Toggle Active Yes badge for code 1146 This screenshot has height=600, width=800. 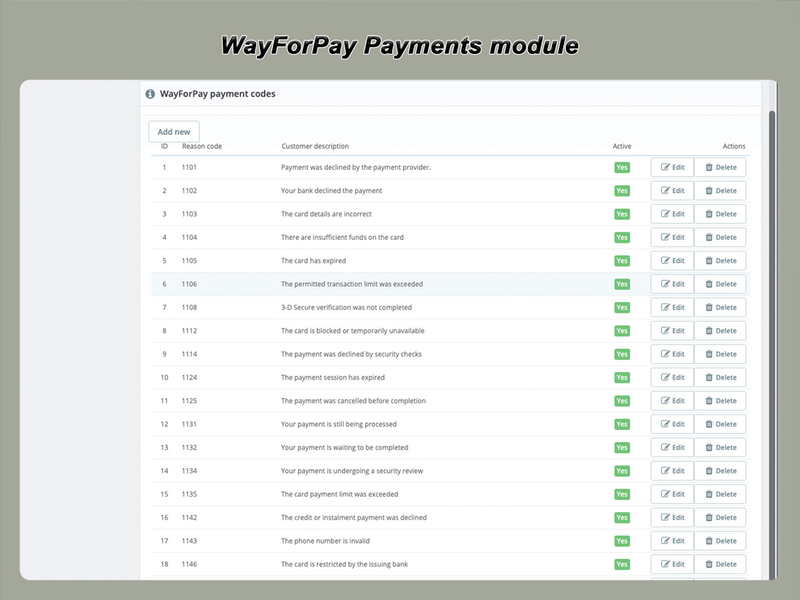pos(622,564)
